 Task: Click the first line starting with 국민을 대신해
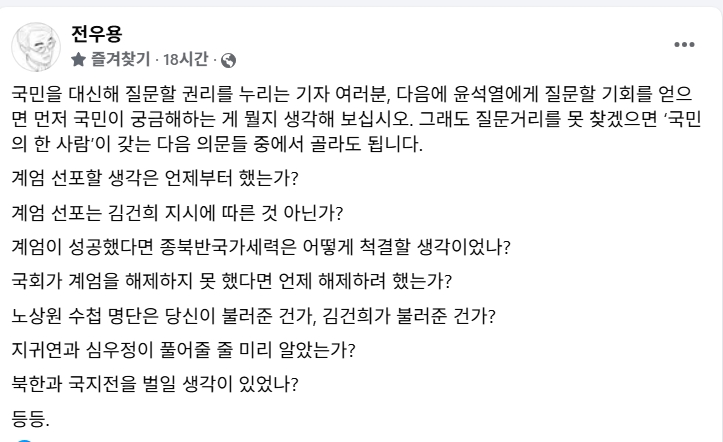[352, 94]
